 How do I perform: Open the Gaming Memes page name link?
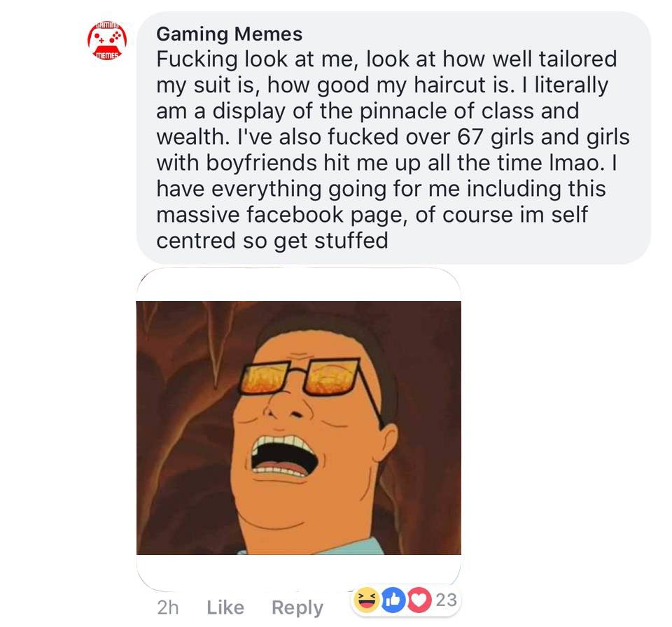(x=230, y=34)
